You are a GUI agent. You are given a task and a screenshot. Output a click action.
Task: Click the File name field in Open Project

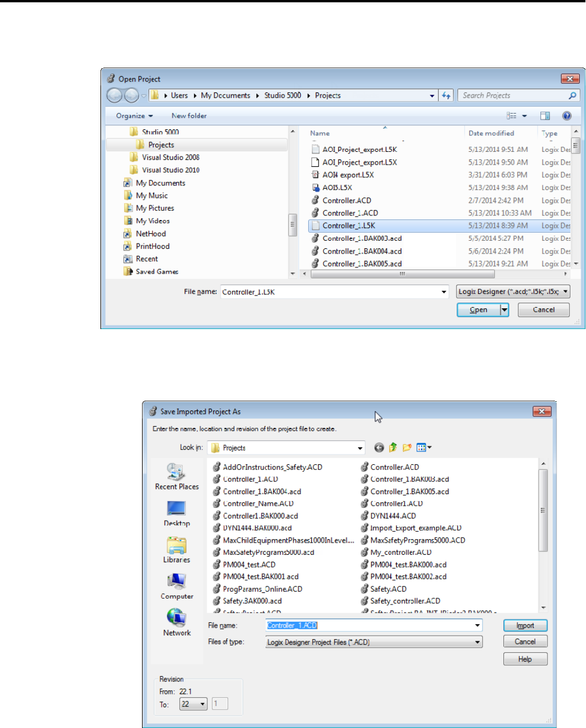(x=329, y=292)
